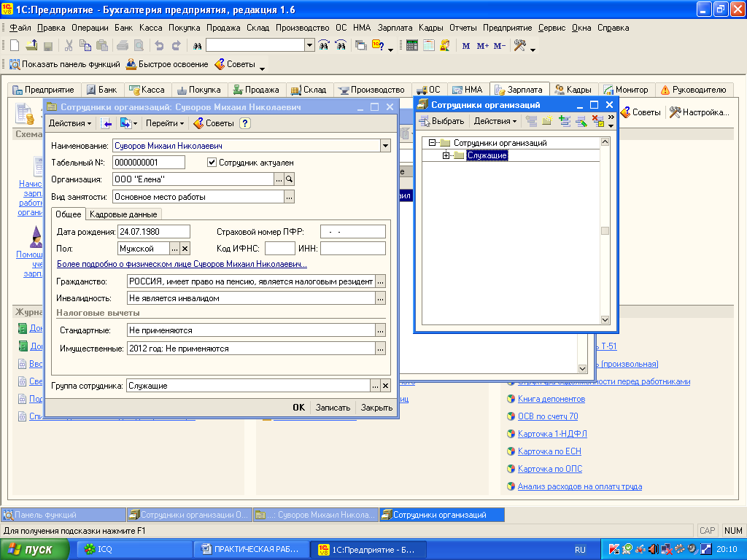The image size is (747, 560).
Task: Click Показать панель функций toolbar button
Action: tap(65, 64)
